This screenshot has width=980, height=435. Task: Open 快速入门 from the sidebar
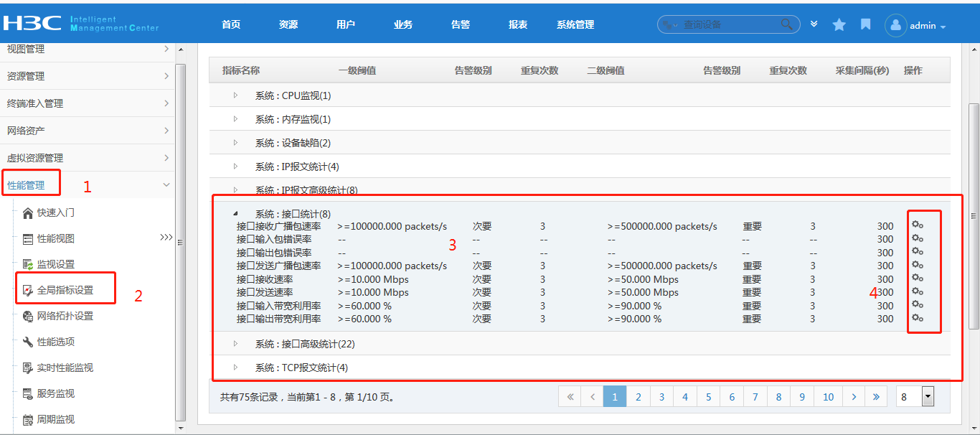click(x=55, y=212)
